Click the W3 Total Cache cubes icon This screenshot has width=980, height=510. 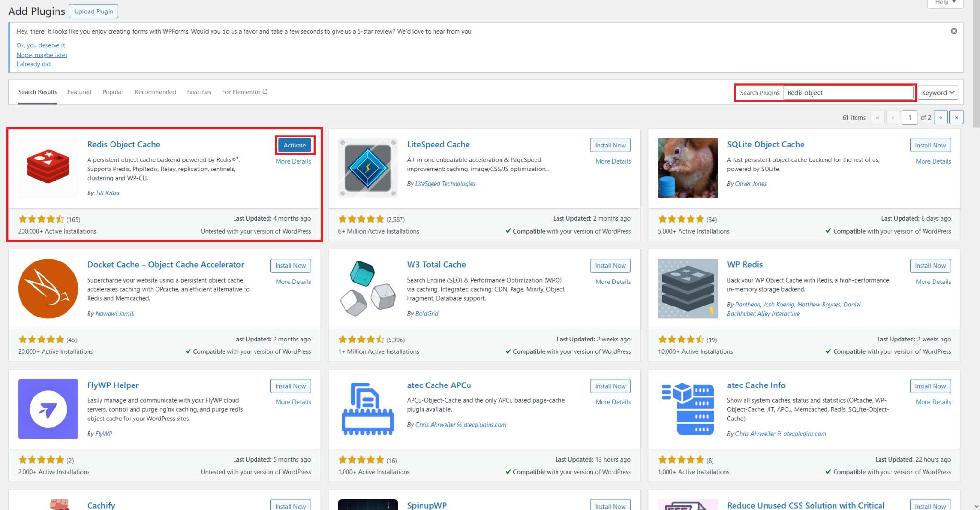coord(367,288)
